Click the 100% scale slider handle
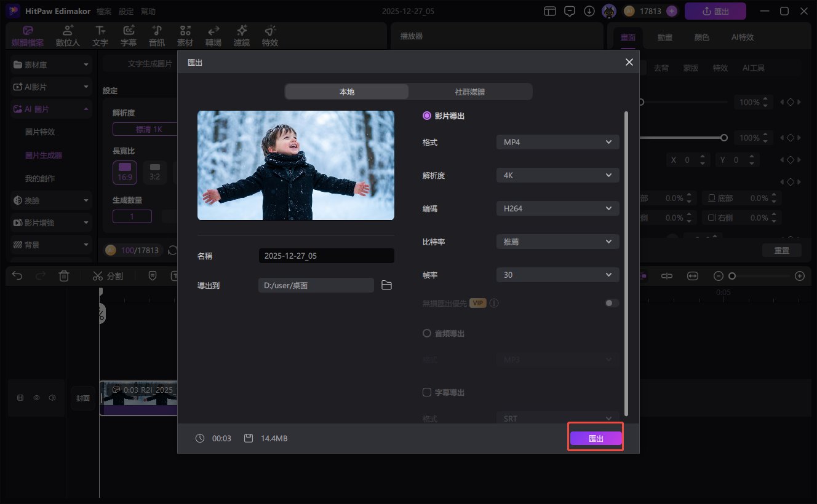 click(724, 138)
